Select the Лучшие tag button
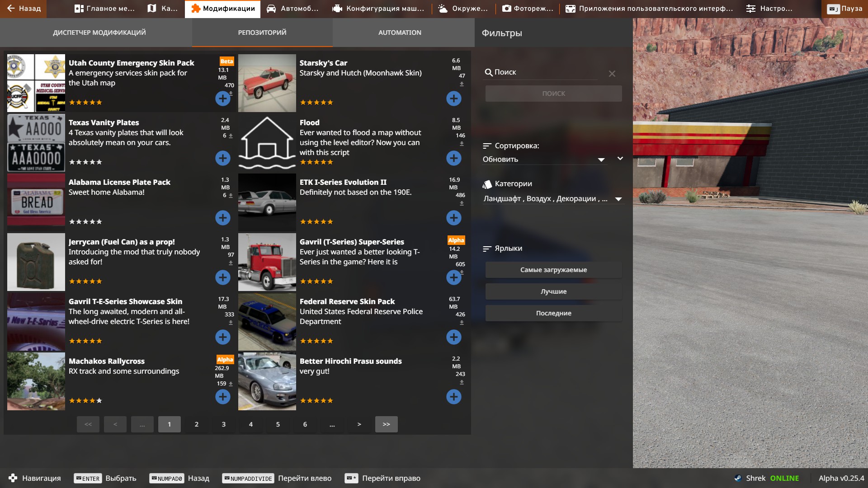Image resolution: width=868 pixels, height=488 pixels. (553, 291)
